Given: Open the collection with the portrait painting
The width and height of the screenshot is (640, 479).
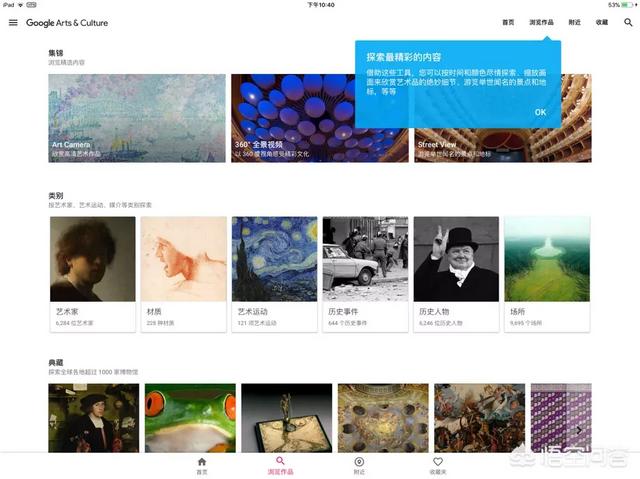Looking at the screenshot, I should coord(93,418).
